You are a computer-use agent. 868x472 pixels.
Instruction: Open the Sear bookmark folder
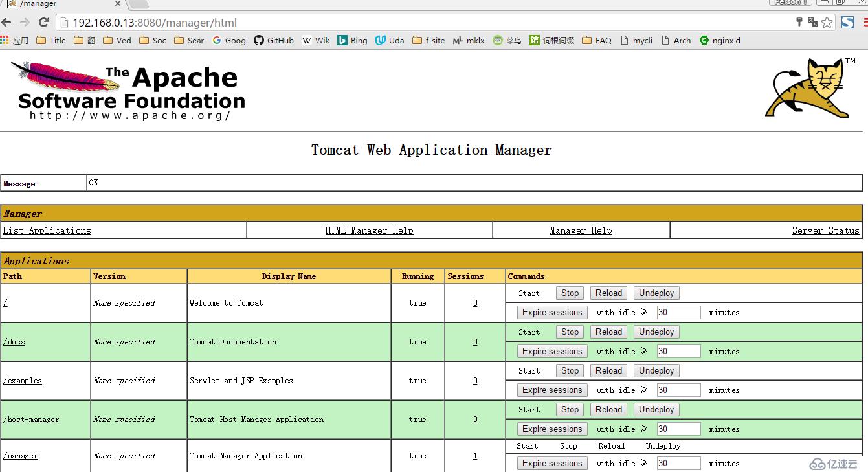(x=189, y=40)
